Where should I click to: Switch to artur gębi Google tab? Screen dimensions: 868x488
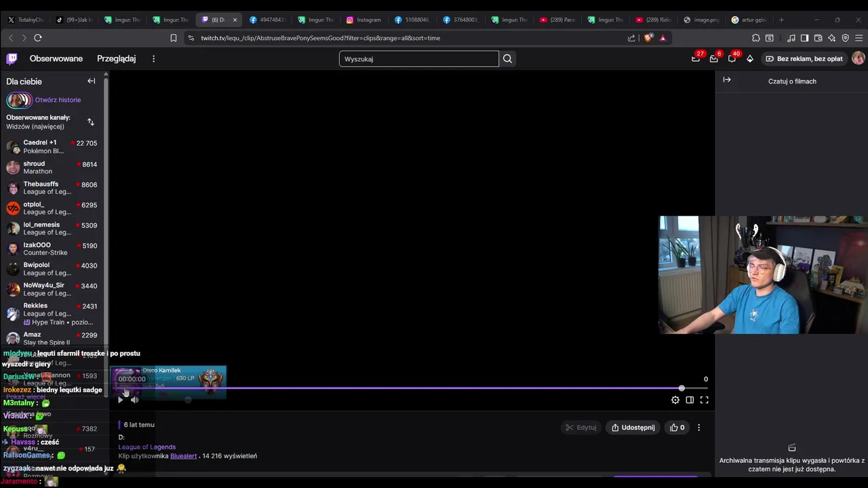(749, 20)
